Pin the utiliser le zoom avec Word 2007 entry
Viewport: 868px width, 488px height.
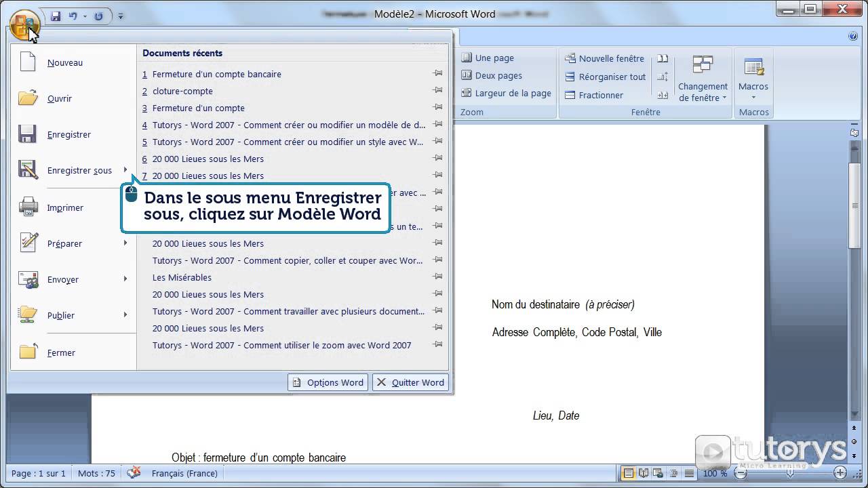pos(438,344)
